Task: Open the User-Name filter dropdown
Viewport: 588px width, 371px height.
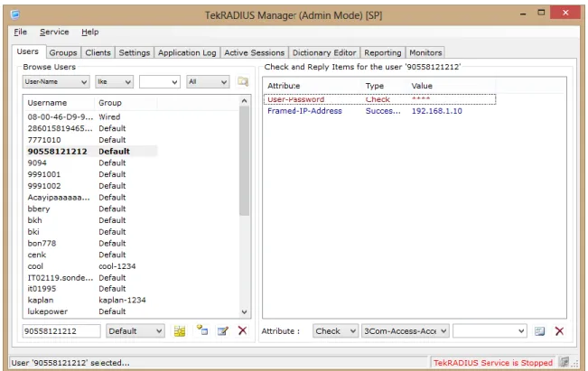Action: (56, 82)
